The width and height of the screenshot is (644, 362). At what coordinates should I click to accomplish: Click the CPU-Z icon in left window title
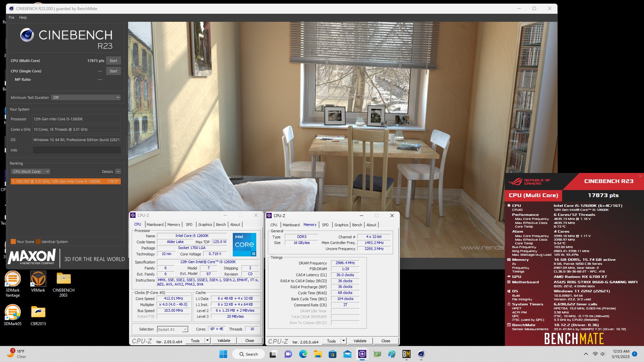[x=133, y=216]
